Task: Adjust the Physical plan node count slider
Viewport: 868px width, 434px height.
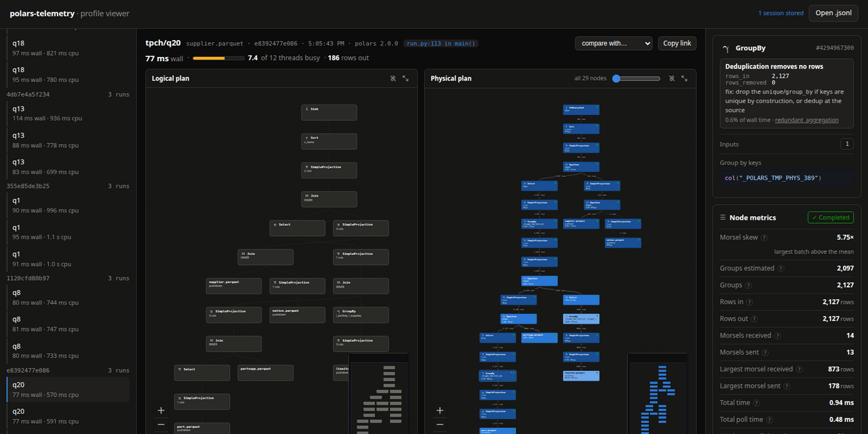Action: [x=636, y=79]
